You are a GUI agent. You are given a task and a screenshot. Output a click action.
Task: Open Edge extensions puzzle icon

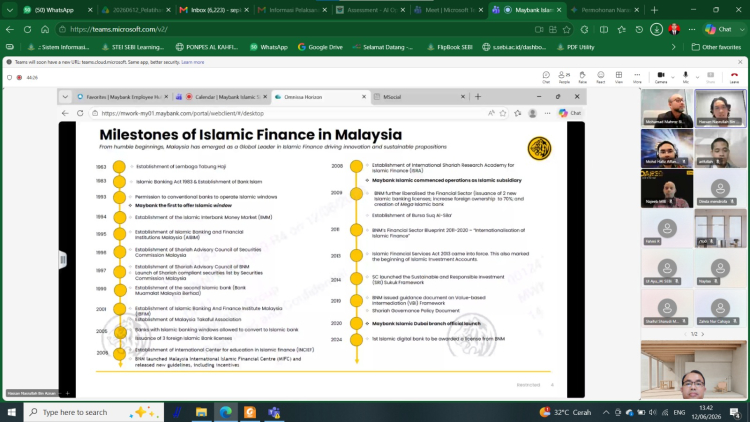point(585,29)
